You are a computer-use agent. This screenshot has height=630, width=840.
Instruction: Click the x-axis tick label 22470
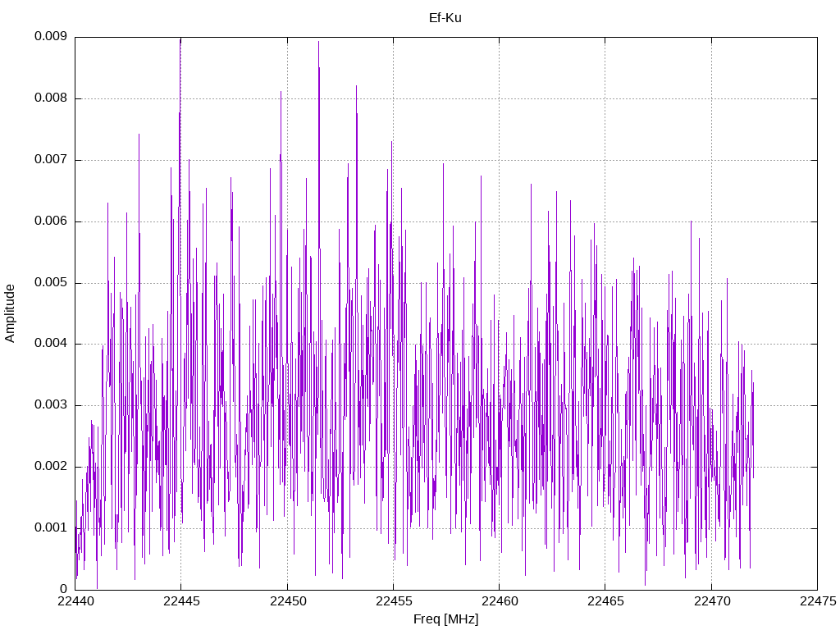(712, 601)
